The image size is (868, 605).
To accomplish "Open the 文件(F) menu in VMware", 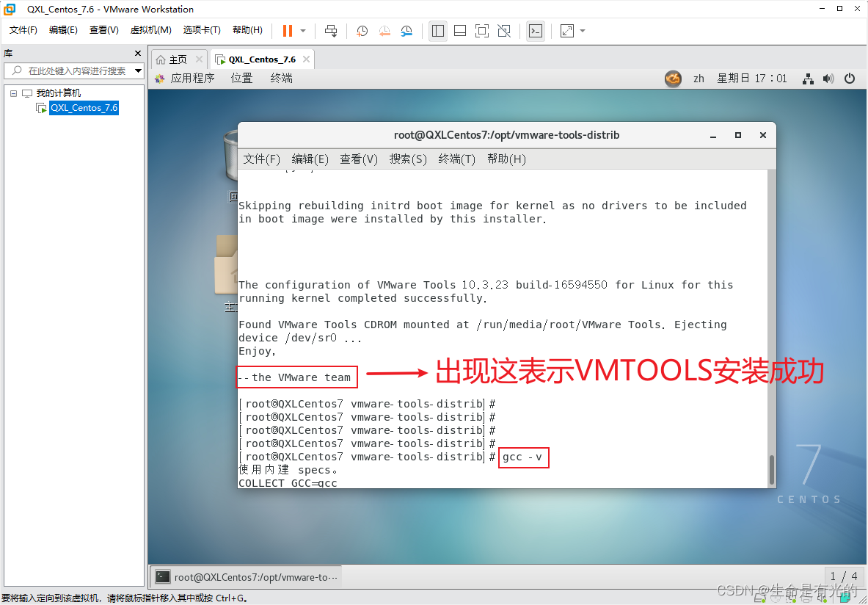I will tap(23, 30).
